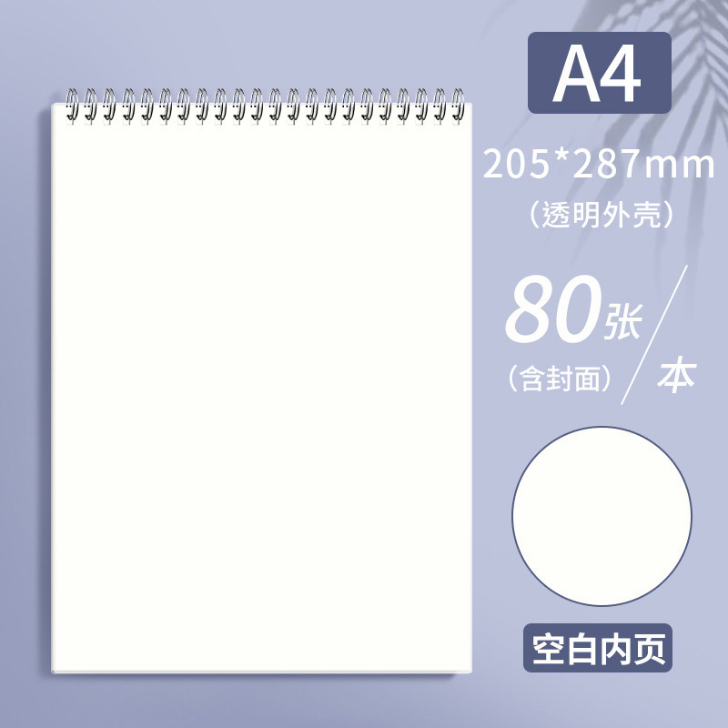Click the diagonal slash divider line

click(654, 334)
